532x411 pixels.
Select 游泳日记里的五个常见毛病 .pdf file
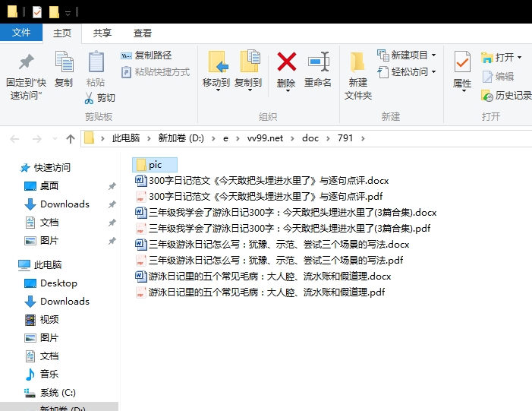(x=260, y=292)
